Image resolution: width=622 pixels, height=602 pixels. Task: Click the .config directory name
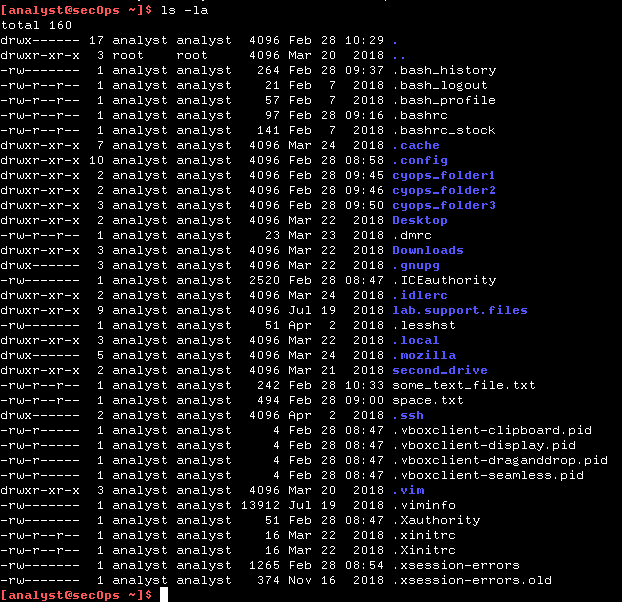(x=420, y=160)
